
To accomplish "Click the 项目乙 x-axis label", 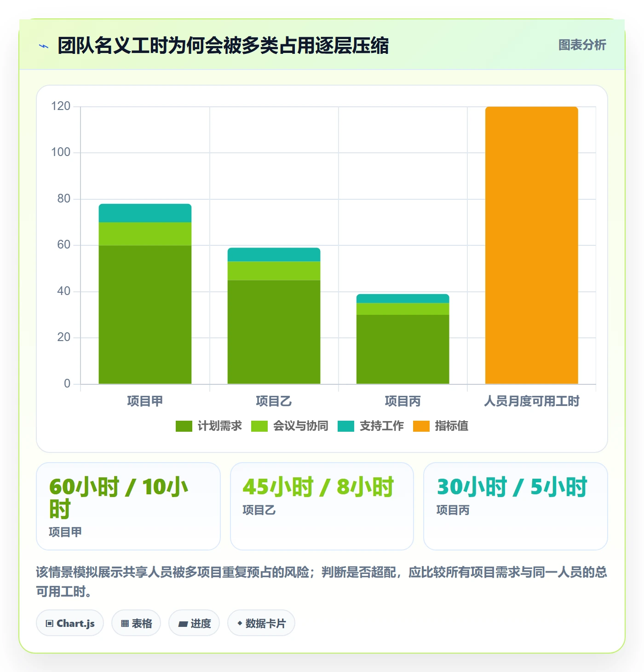I will 274,401.
